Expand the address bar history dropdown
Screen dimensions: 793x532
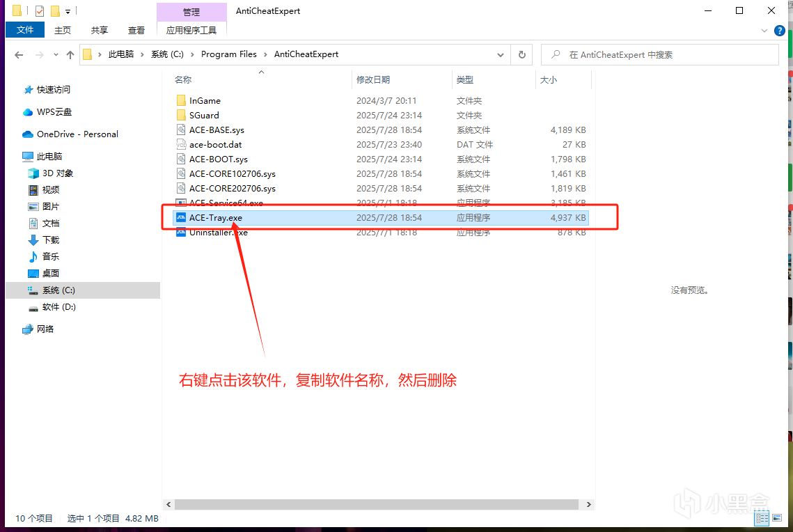(x=500, y=54)
